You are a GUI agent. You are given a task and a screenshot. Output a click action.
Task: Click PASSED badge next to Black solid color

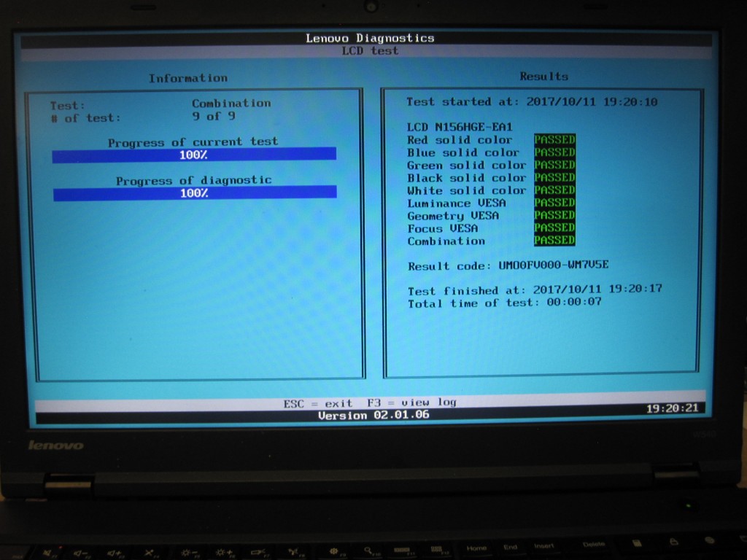click(554, 177)
